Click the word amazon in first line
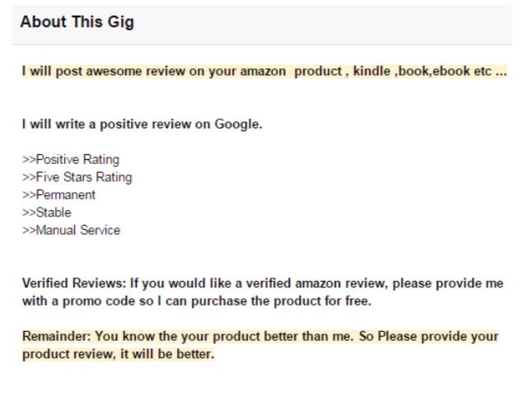 tap(263, 72)
